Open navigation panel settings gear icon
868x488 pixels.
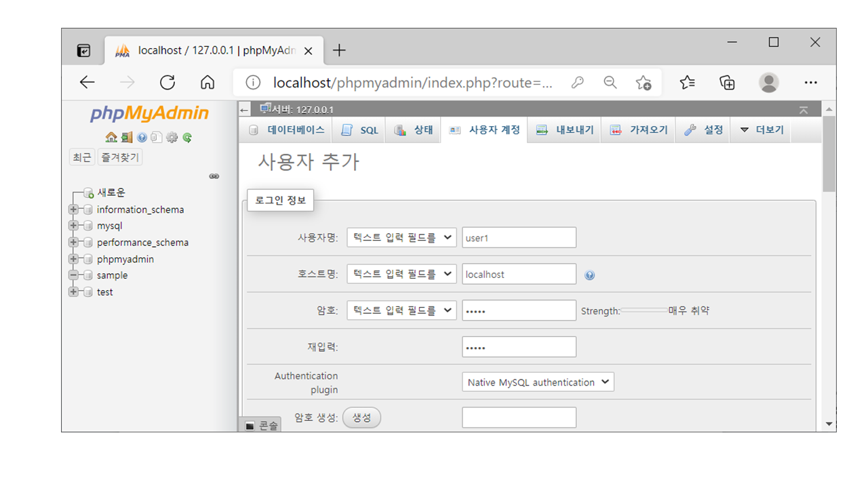(x=172, y=138)
